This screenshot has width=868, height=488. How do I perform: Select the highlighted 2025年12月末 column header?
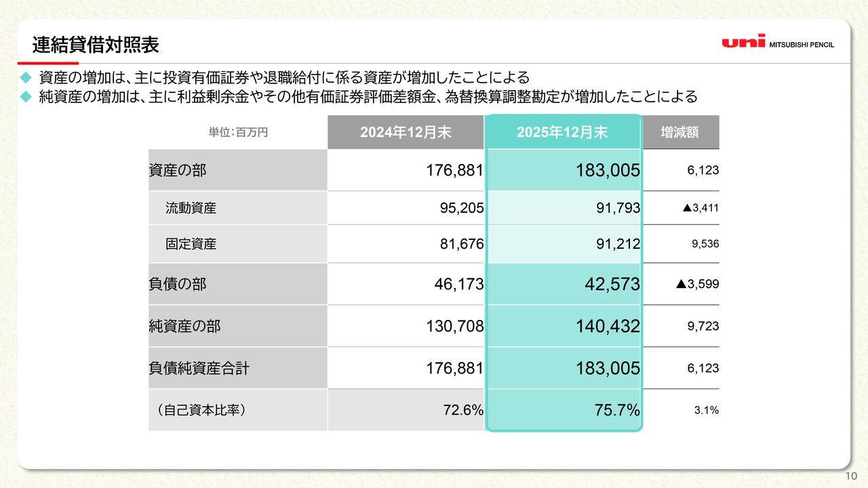click(562, 132)
